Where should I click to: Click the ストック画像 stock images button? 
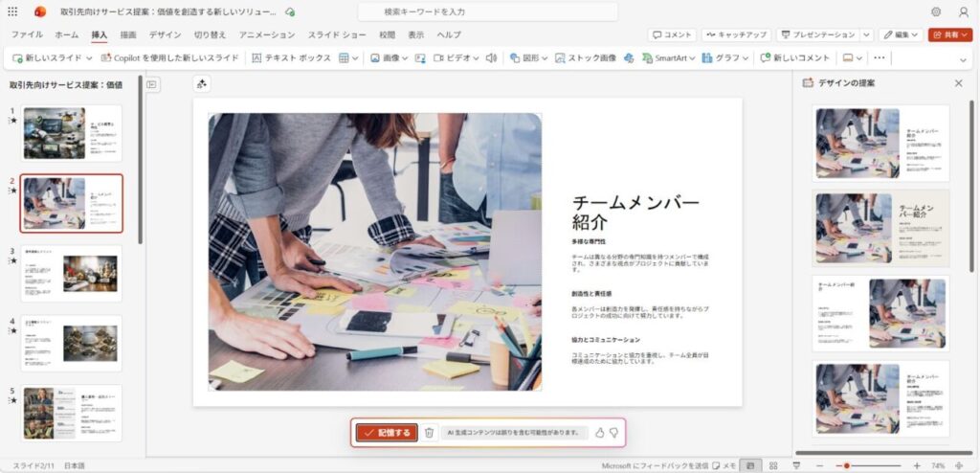[586, 57]
